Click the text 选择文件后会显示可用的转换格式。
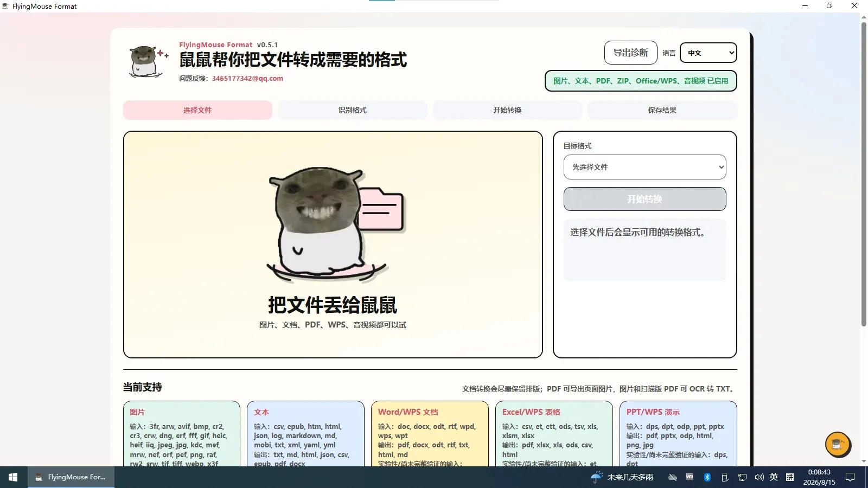Screen dimensions: 868x488 tap(638, 232)
